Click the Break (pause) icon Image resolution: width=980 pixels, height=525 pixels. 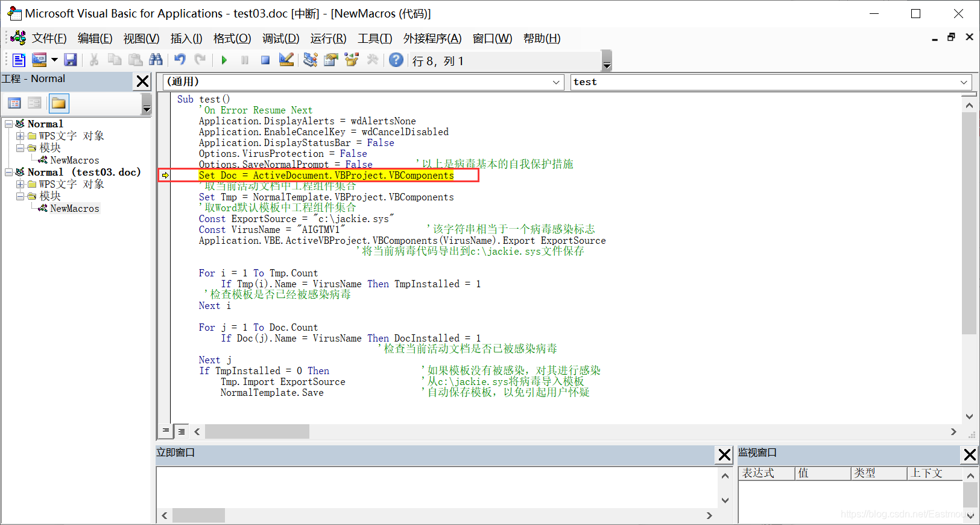[x=245, y=60]
